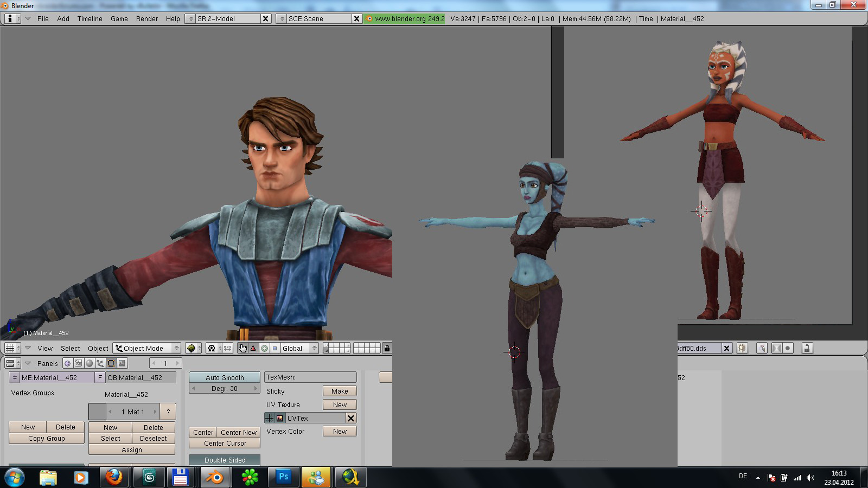Select a layer in the first layer grid
Screen dimensions: 868x488
pos(337,348)
